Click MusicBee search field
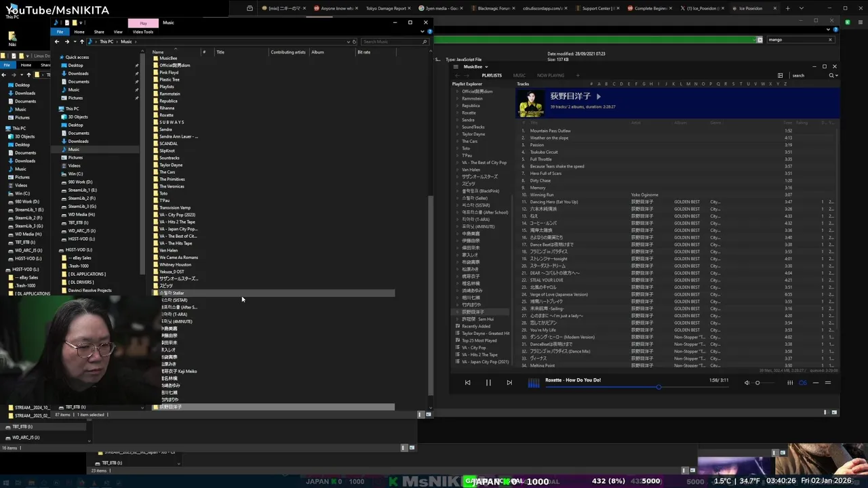The image size is (868, 488). [808, 75]
